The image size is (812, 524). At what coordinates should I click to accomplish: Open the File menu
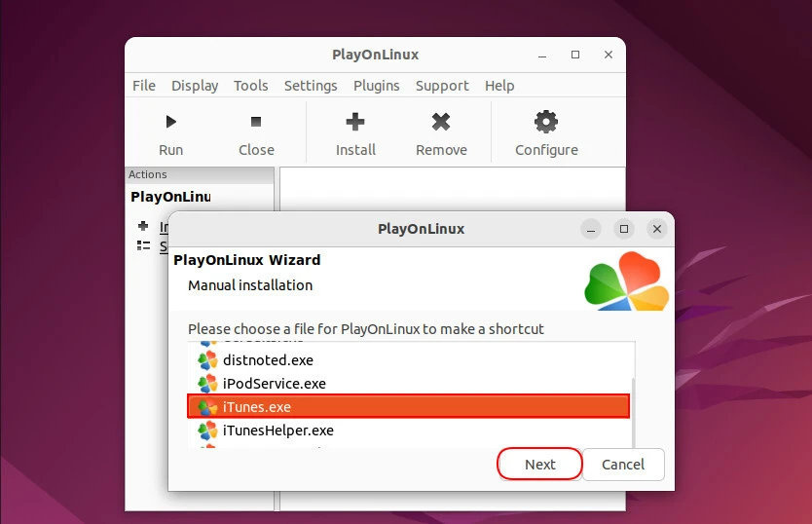(144, 86)
